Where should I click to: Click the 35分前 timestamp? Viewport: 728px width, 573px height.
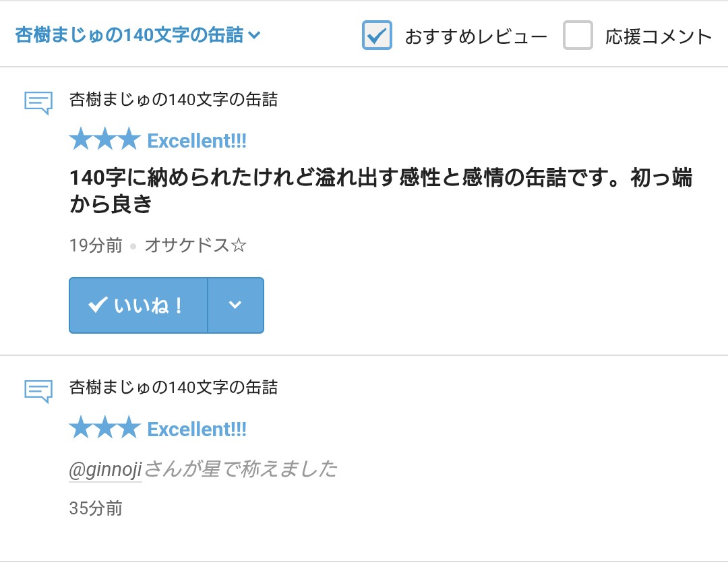tap(96, 508)
